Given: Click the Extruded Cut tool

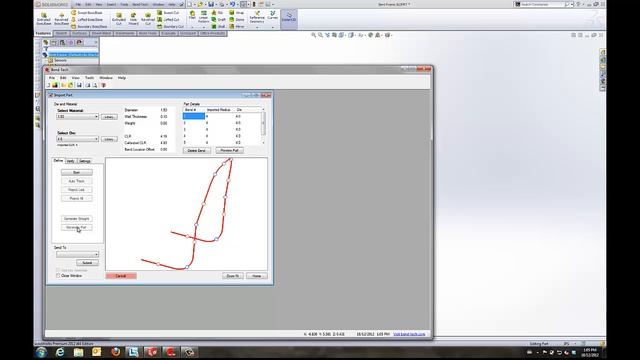Looking at the screenshot, I should tap(119, 19).
